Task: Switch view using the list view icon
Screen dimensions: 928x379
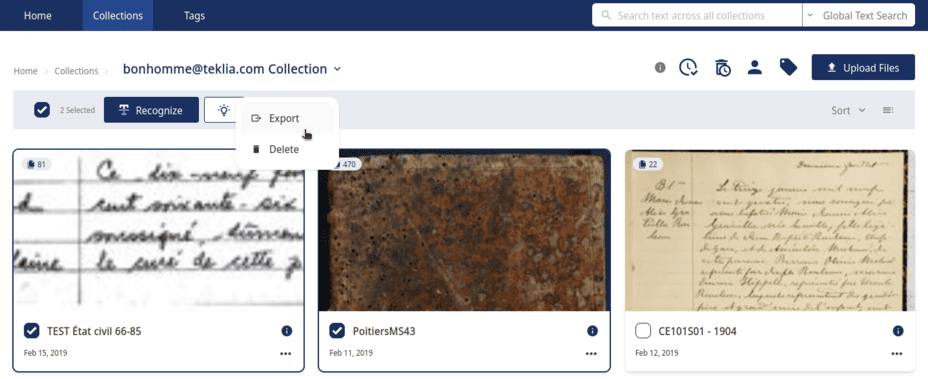Action: click(888, 110)
